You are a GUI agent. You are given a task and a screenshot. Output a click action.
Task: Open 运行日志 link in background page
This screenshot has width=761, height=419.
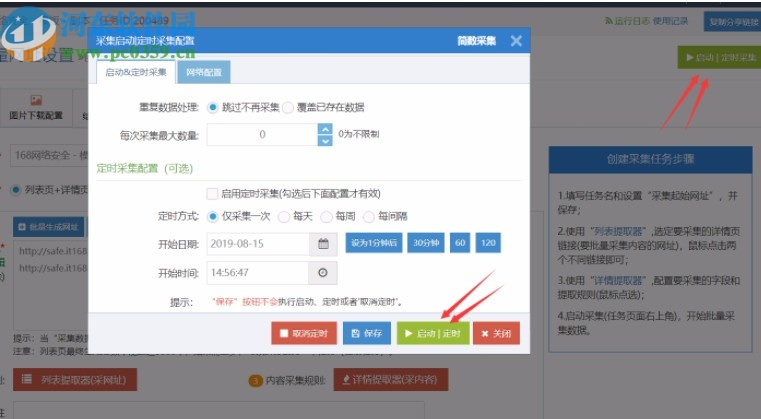click(x=627, y=21)
